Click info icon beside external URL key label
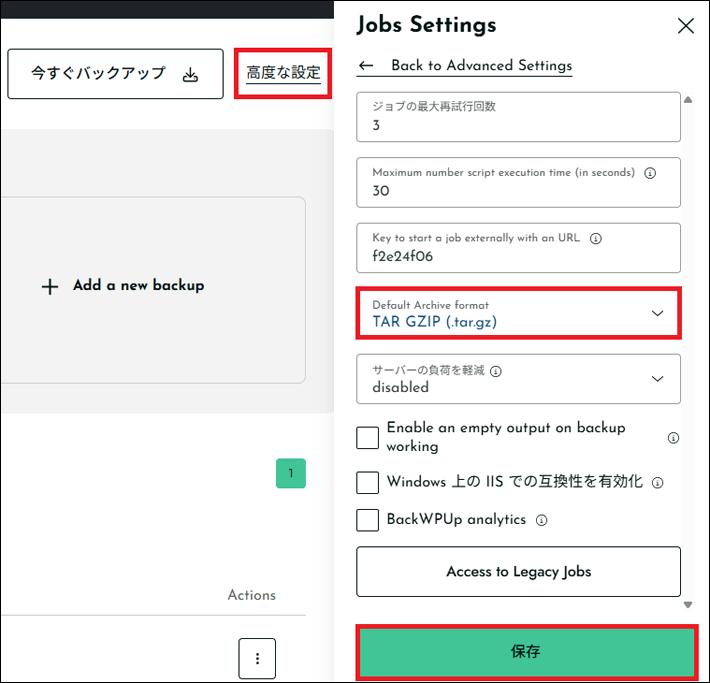 596,239
